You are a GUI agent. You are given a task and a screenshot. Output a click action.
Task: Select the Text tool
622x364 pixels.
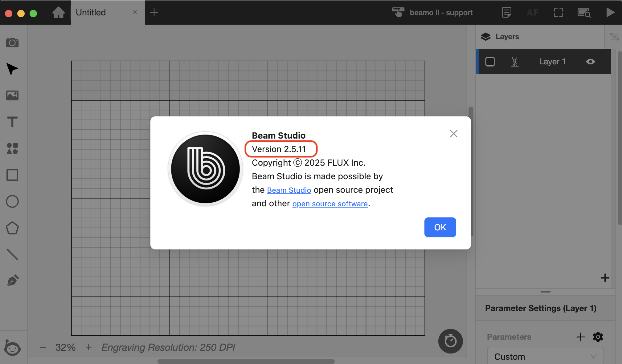click(x=12, y=122)
